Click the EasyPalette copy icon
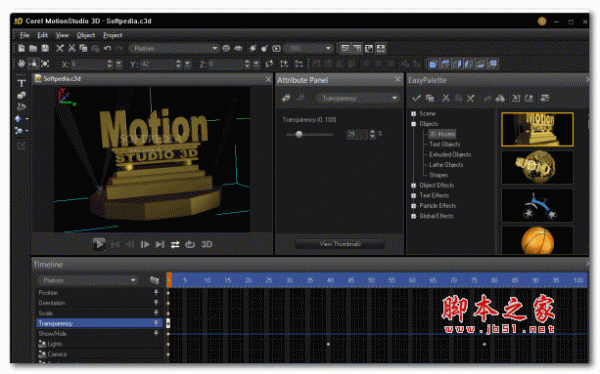The width and height of the screenshot is (600, 374). 430,98
